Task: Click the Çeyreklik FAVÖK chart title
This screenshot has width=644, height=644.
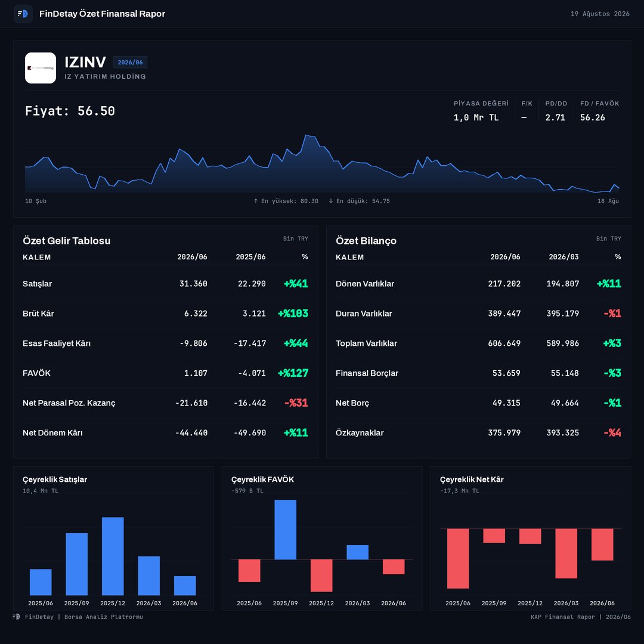Action: 262,479
